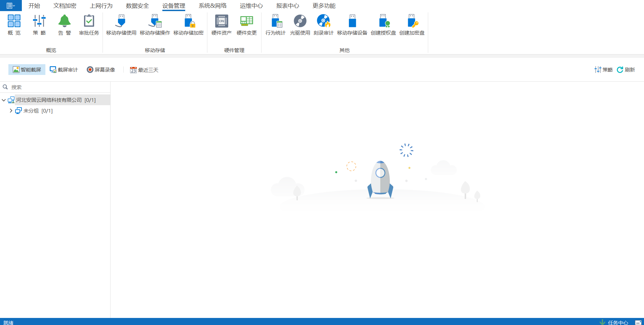Open 移动存储使用 report

121,25
